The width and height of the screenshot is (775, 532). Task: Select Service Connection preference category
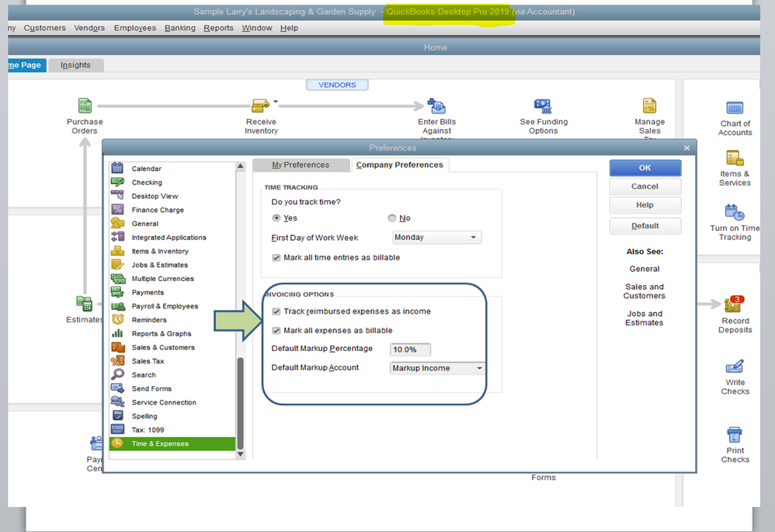[x=172, y=402]
